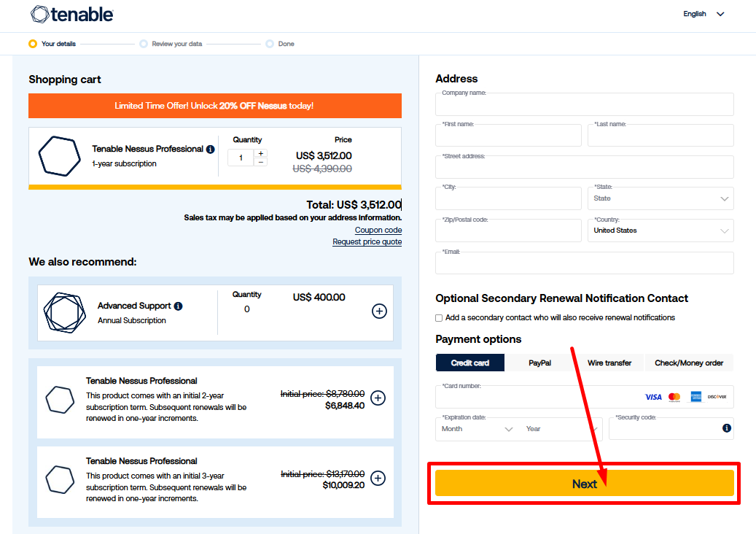Screen dimensions: 756x534
Task: Open the State dropdown
Action: coord(660,198)
